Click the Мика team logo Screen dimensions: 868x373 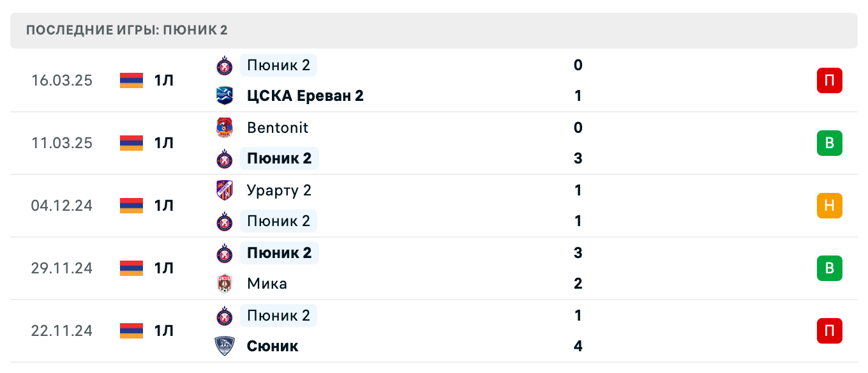coord(225,284)
